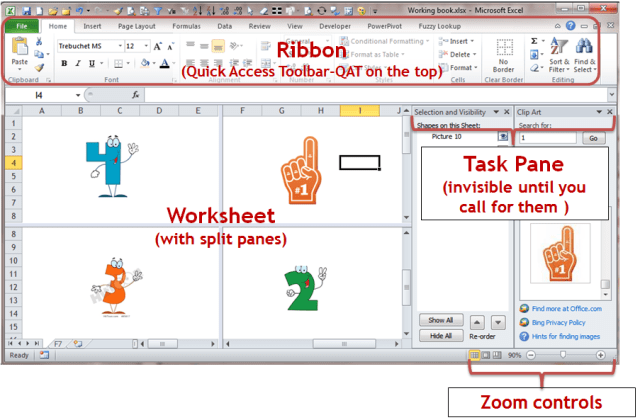Screen dimensions: 640x420
Task: Click the Fill Color paint bucket
Action: (x=145, y=63)
